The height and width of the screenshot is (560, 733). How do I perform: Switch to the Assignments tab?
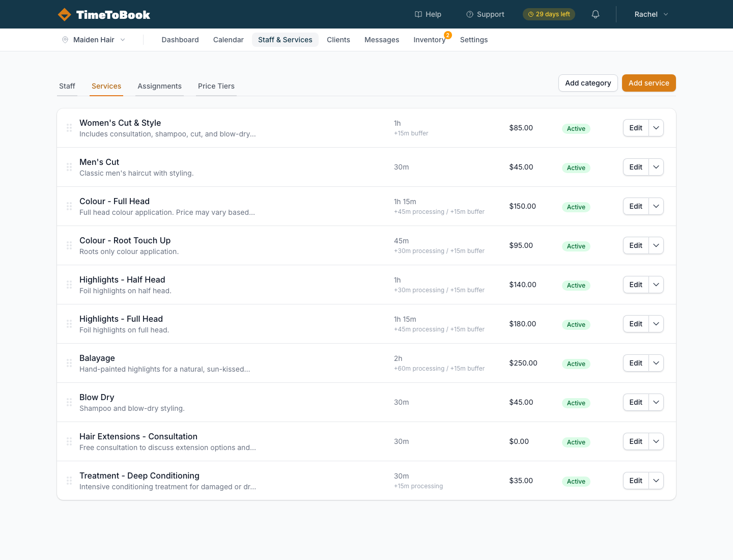(x=159, y=86)
